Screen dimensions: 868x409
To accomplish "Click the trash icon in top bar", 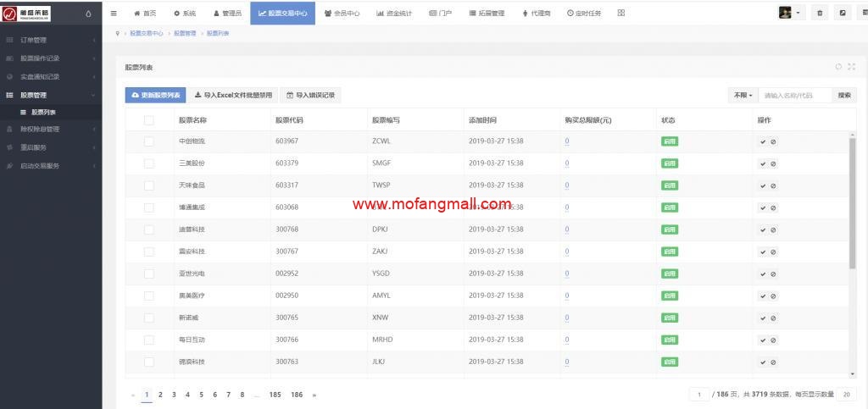I will click(x=820, y=13).
